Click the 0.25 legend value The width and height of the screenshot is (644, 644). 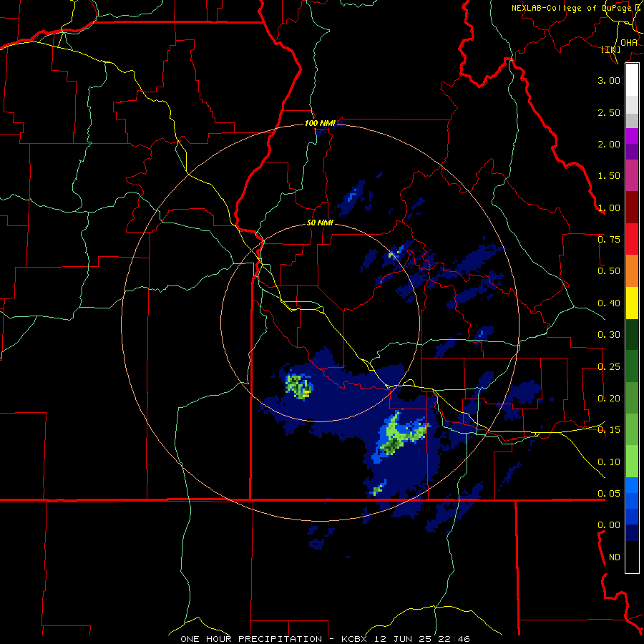click(x=609, y=367)
